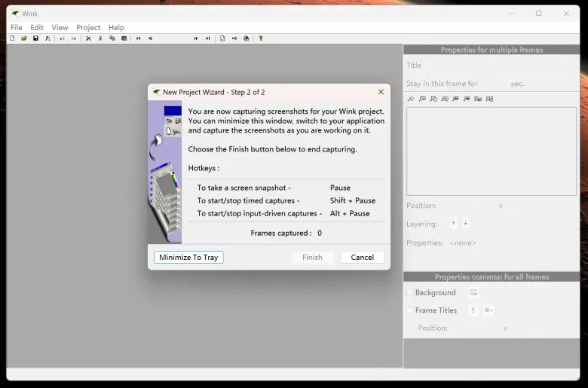The width and height of the screenshot is (588, 388).
Task: Click 'To start/stop timed captures -' text
Action: click(x=248, y=200)
